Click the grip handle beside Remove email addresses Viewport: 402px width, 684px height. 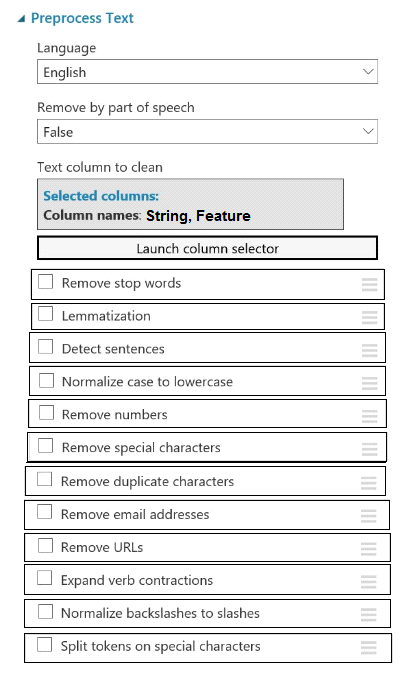[x=368, y=516]
